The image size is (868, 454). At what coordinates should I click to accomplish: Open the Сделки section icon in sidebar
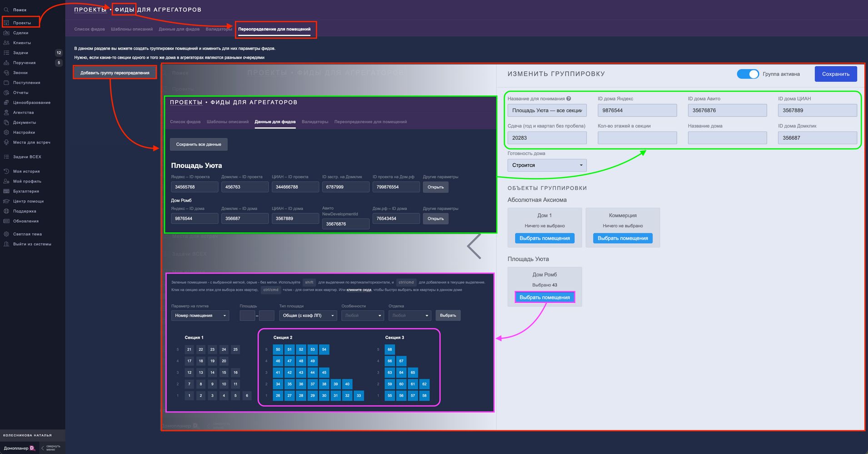[6, 33]
